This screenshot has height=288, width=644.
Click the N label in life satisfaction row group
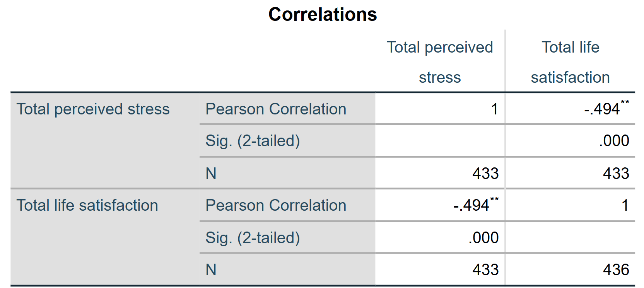coord(211,270)
